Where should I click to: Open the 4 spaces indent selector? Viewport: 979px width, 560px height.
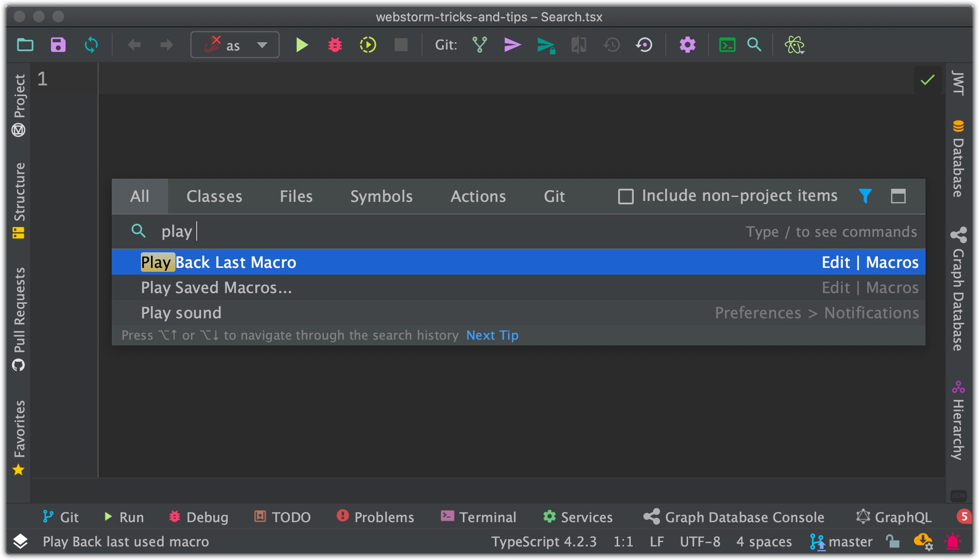[763, 541]
